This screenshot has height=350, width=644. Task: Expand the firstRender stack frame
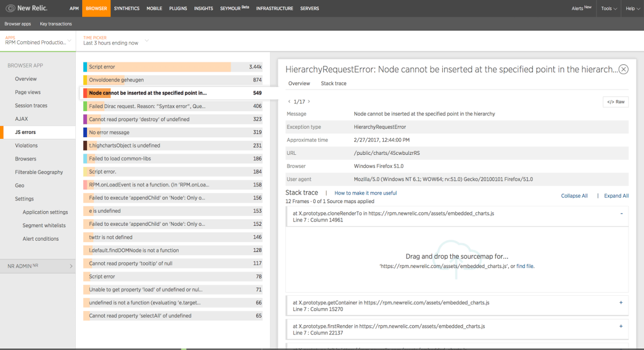click(621, 326)
